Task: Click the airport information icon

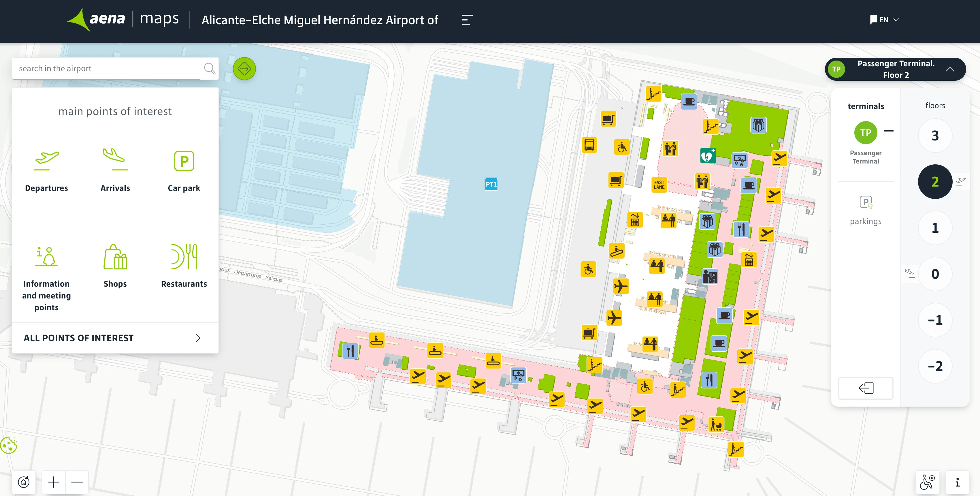Action: pyautogui.click(x=957, y=481)
